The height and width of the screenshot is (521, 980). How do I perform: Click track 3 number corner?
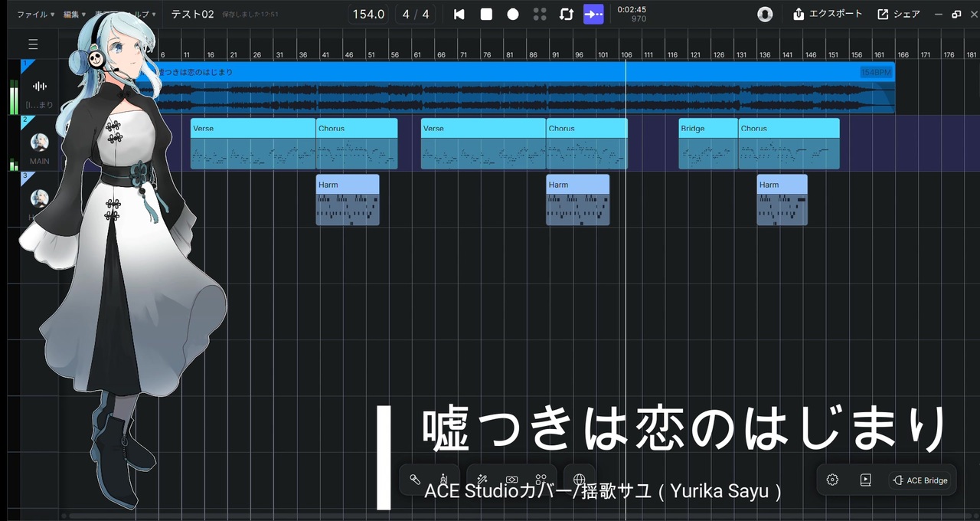click(24, 176)
